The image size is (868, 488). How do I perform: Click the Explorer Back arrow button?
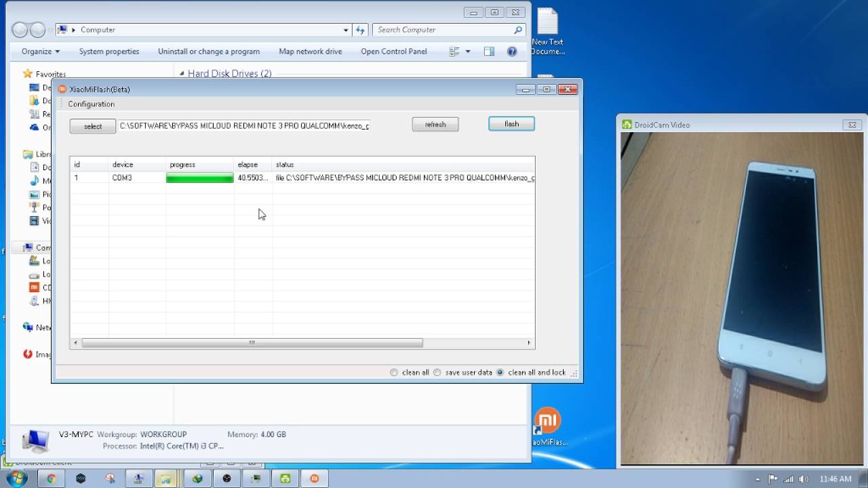20,30
